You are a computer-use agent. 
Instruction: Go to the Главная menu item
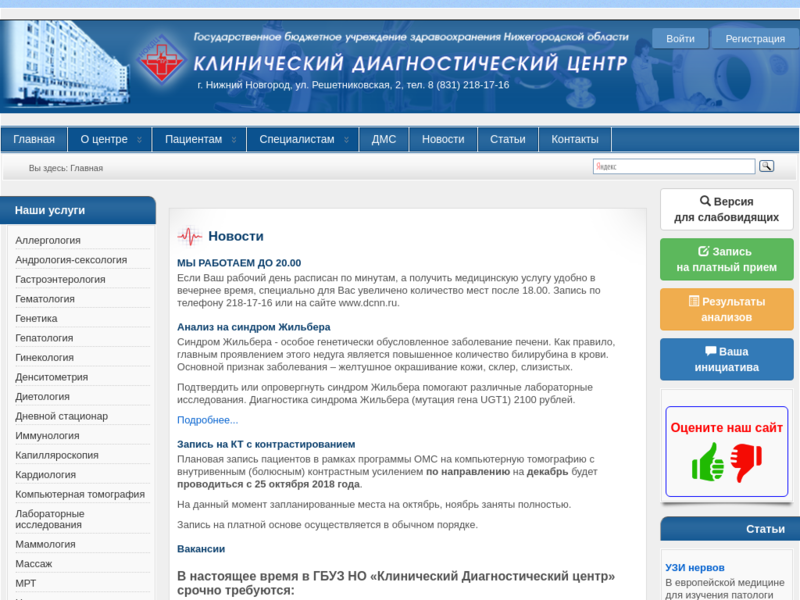34,139
